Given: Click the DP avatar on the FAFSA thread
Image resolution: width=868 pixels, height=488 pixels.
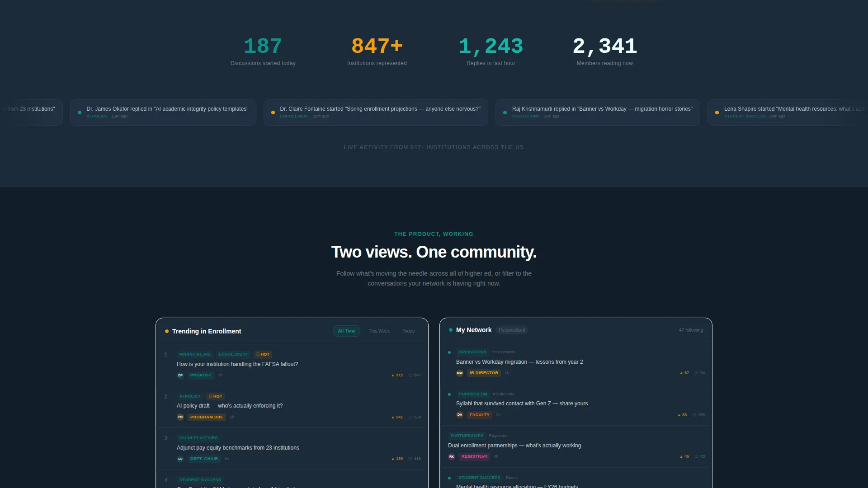Looking at the screenshot, I should tap(180, 375).
